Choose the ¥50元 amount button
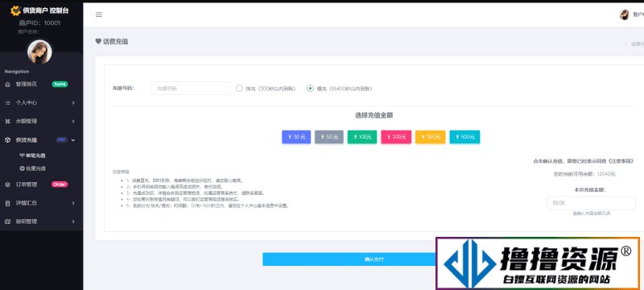Viewport: 644px width, 290px height. coord(329,137)
